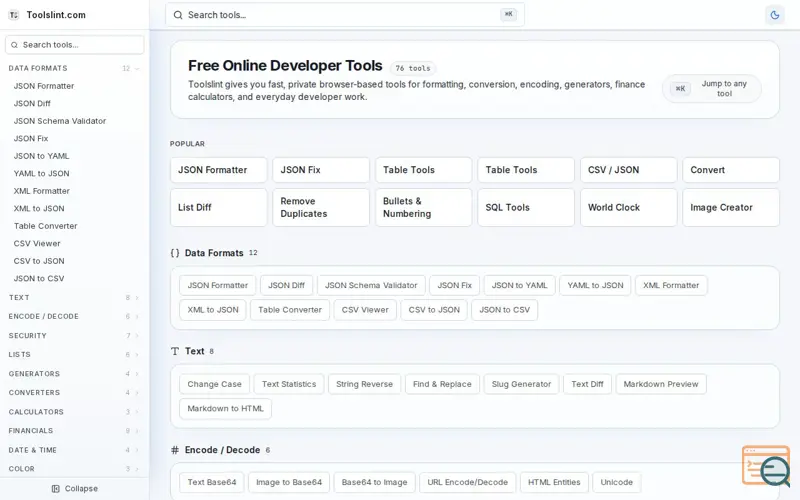Click the 76 tools count badge

413,68
